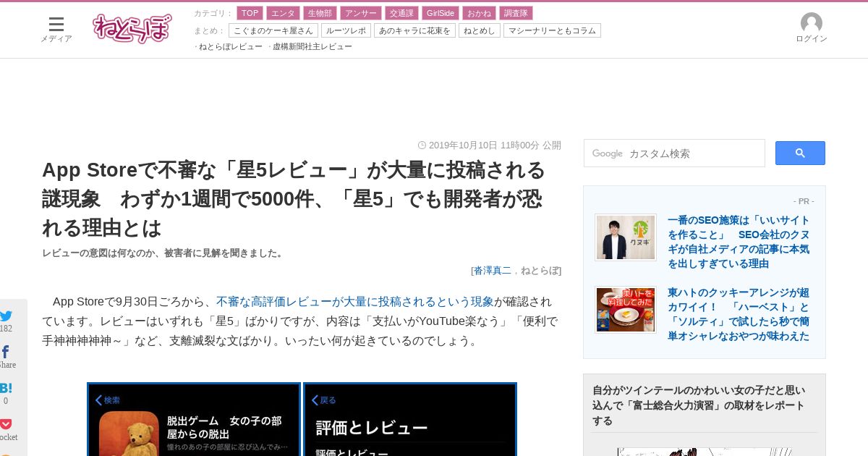Image resolution: width=868 pixels, height=456 pixels.
Task: Click 評価とレビュー heading in right screenshot
Action: (x=372, y=428)
